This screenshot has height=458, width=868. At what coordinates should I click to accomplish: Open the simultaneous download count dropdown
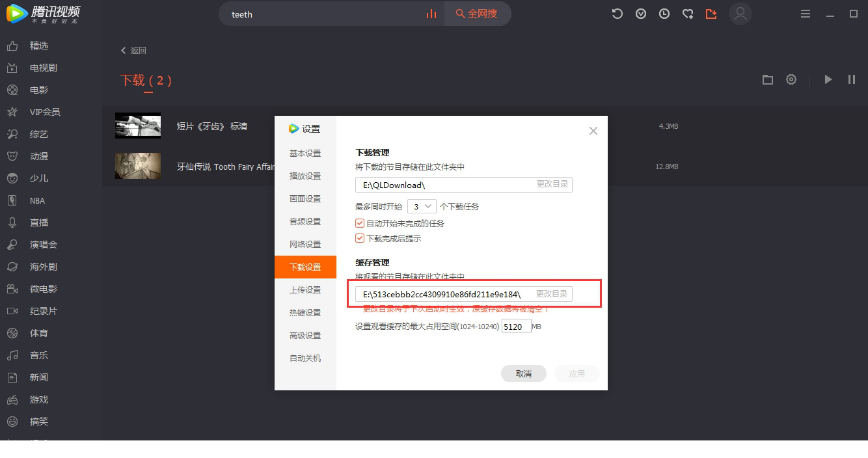[422, 206]
